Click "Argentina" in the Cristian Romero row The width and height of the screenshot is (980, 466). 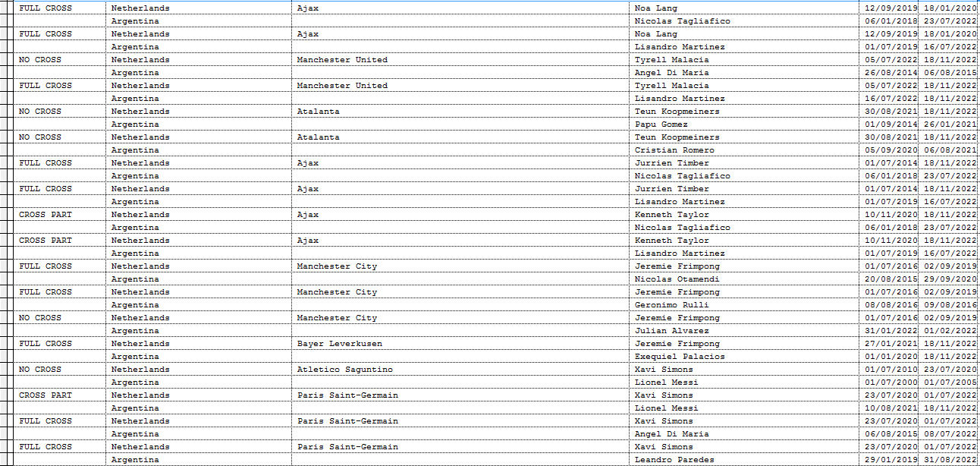tap(135, 150)
